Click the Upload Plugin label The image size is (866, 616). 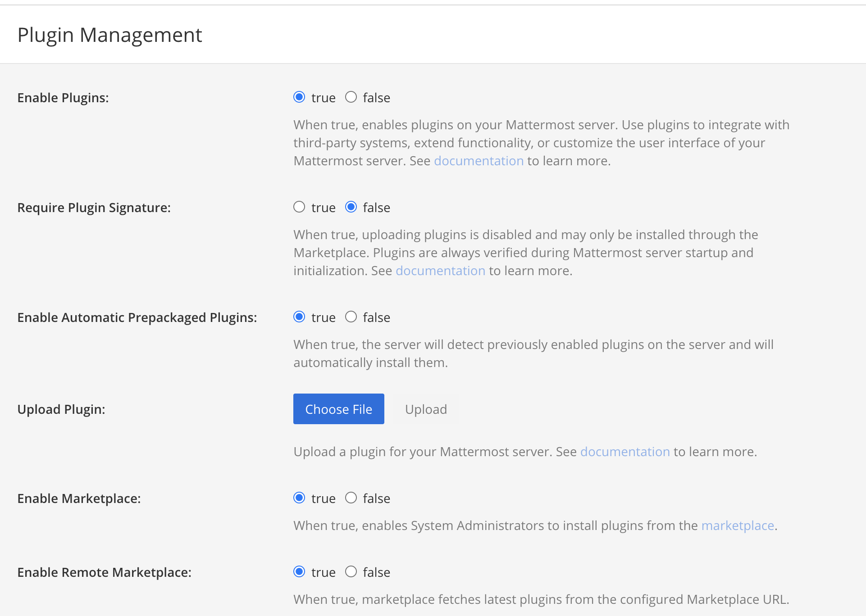61,409
